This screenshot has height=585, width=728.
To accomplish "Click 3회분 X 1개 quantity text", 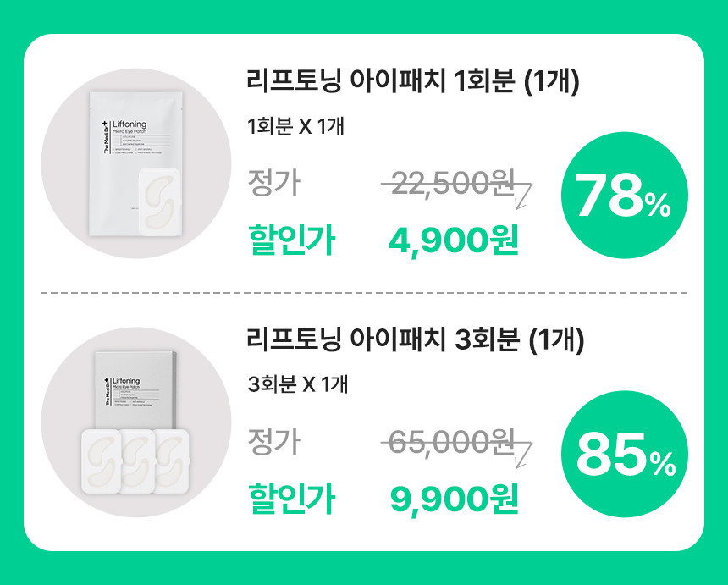I will coord(297,384).
